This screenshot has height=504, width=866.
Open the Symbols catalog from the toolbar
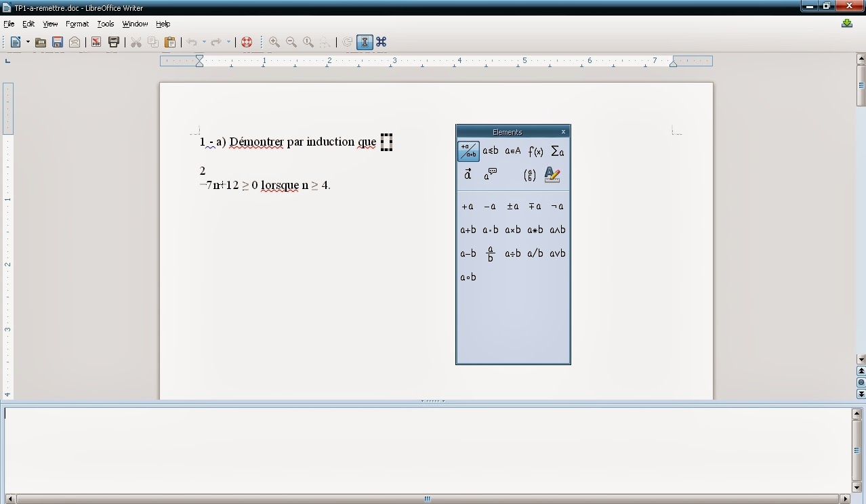380,41
